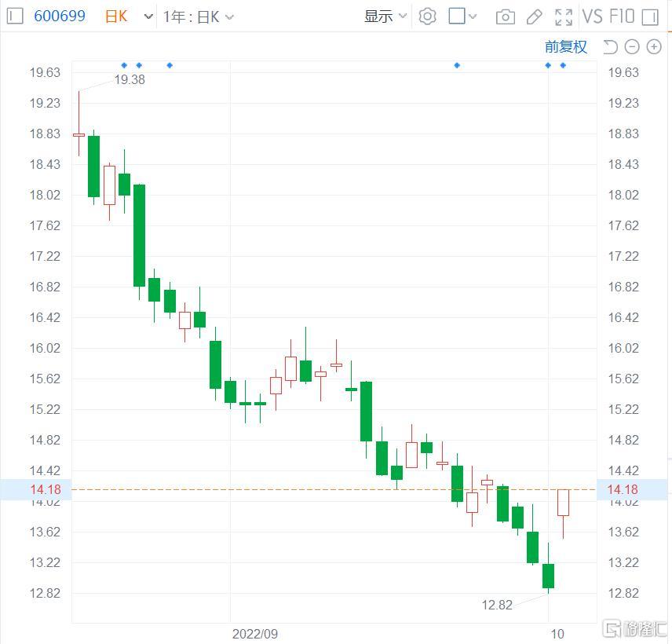Toggle the right sidebar panel icon
Image resolution: width=672 pixels, height=644 pixels.
click(x=650, y=17)
